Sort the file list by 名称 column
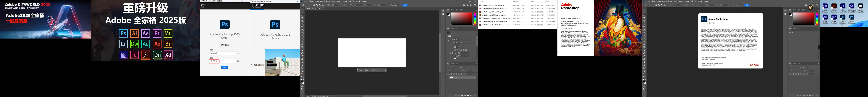Viewport: 868px width, 97px height. [x=482, y=2]
